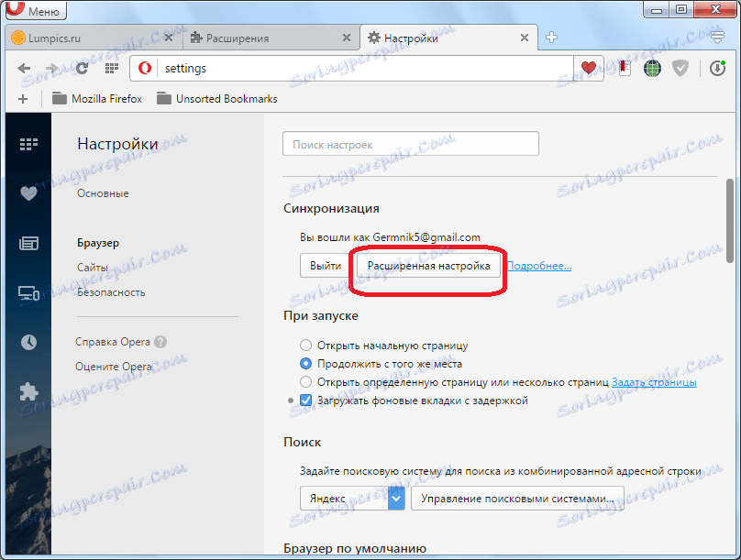Image resolution: width=741 pixels, height=560 pixels.
Task: Click the vertical scrollbar thumb
Action: (x=730, y=221)
